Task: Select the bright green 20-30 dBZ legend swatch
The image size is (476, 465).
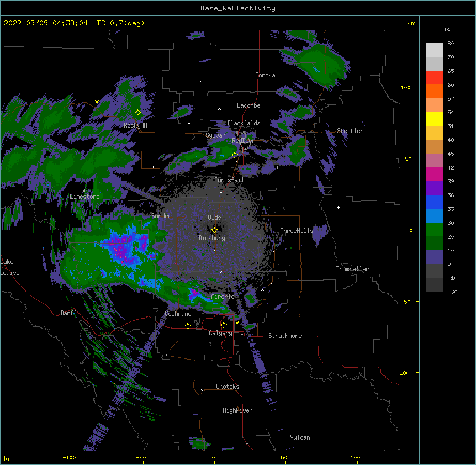Action: point(434,230)
